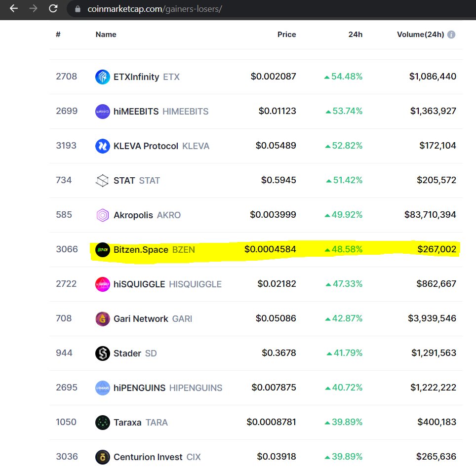The width and height of the screenshot is (476, 469).
Task: Click the volume $265,636
Action: coord(436,457)
